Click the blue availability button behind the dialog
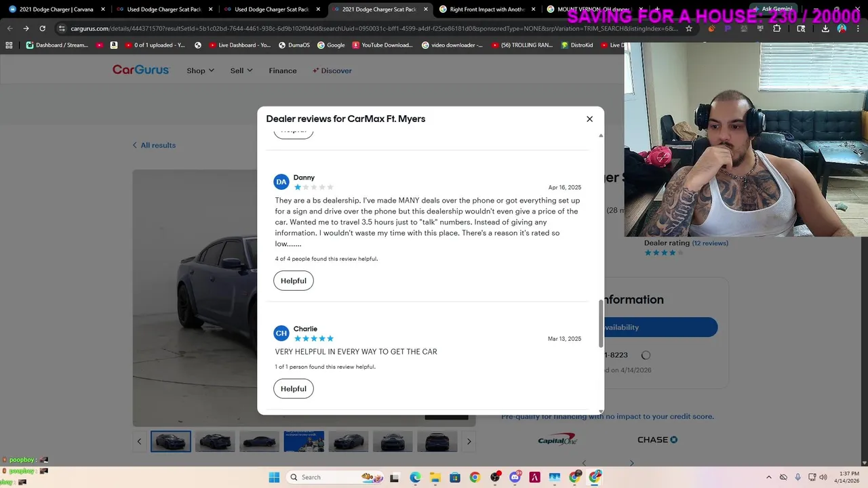This screenshot has height=488, width=868. (x=660, y=327)
